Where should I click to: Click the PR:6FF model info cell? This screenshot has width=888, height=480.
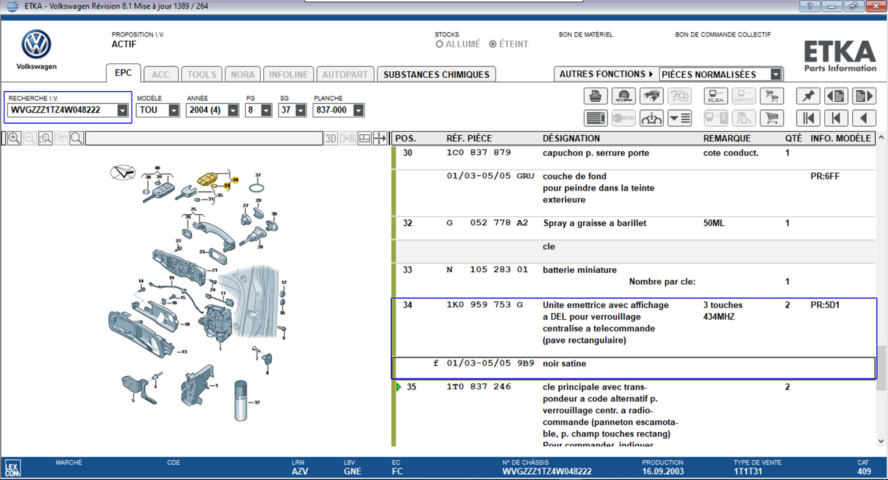825,177
